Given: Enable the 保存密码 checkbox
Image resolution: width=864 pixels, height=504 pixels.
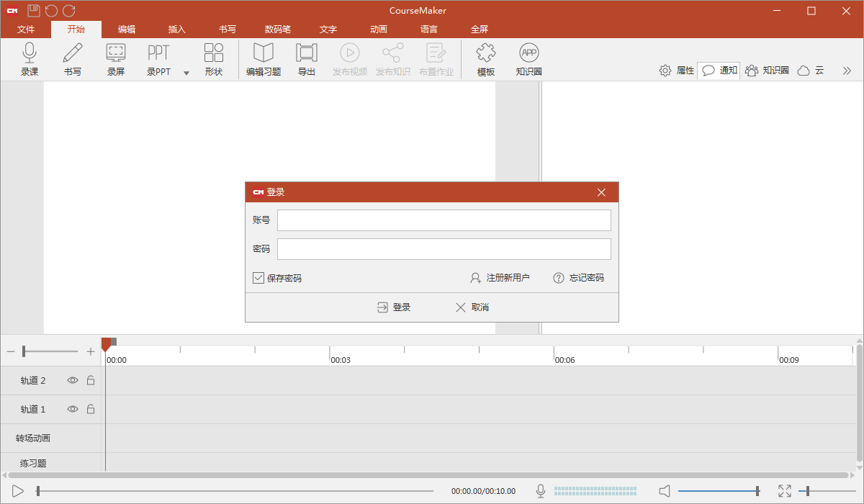Looking at the screenshot, I should (258, 277).
